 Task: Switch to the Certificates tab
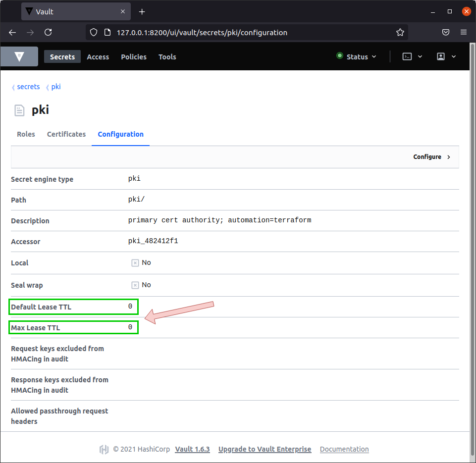(66, 134)
